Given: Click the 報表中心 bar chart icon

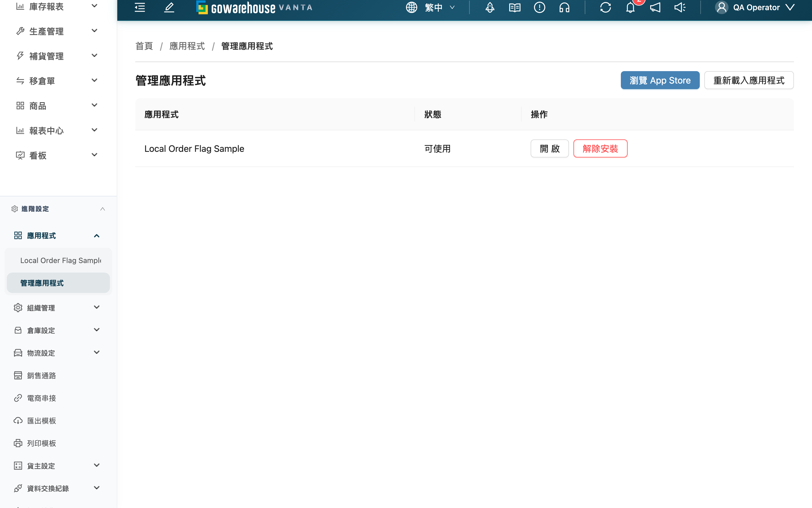Looking at the screenshot, I should point(20,130).
